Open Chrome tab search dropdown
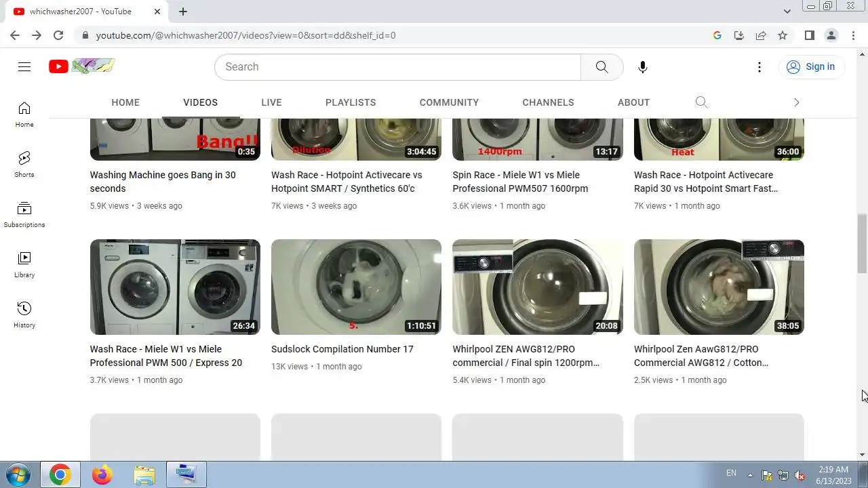The width and height of the screenshot is (868, 488). pyautogui.click(x=787, y=12)
